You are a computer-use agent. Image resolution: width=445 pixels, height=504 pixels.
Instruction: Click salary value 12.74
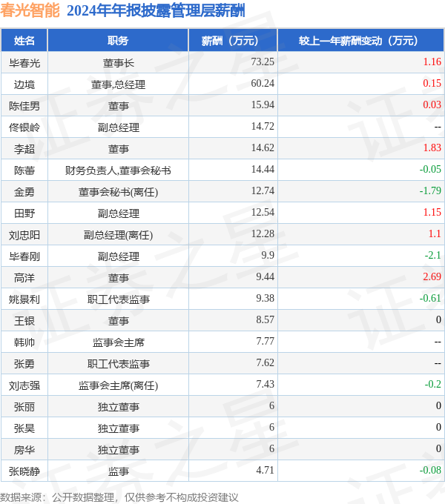263,191
